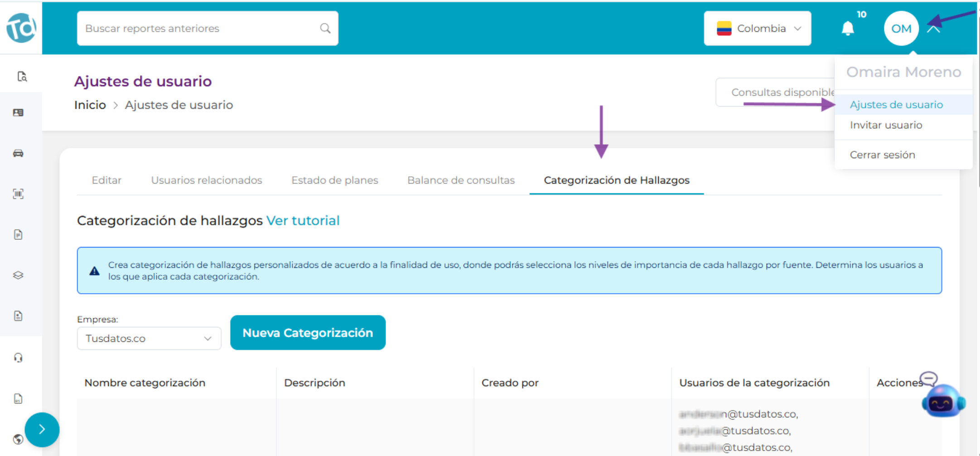This screenshot has width=980, height=456.
Task: Open the layers stack sidebar icon
Action: 18,275
